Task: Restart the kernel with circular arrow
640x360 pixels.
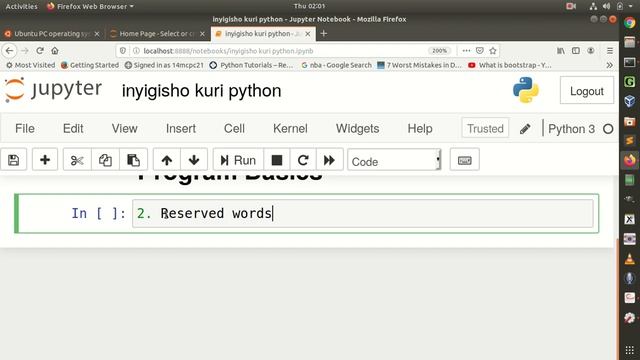Action: pyautogui.click(x=302, y=160)
